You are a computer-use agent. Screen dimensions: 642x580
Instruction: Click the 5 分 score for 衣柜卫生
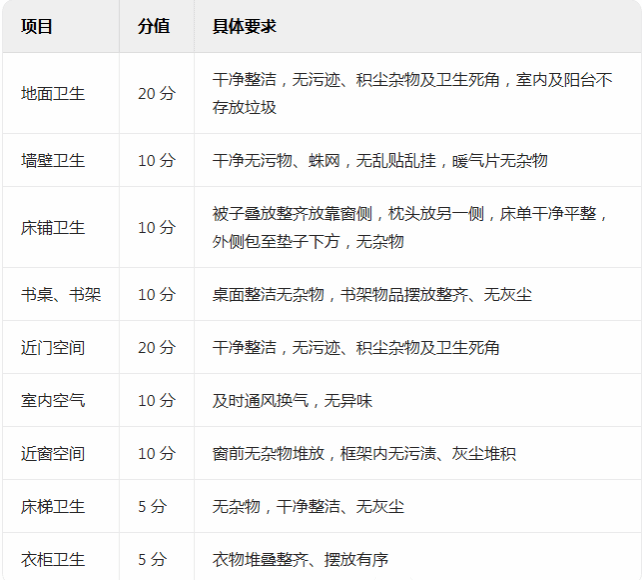tap(152, 560)
